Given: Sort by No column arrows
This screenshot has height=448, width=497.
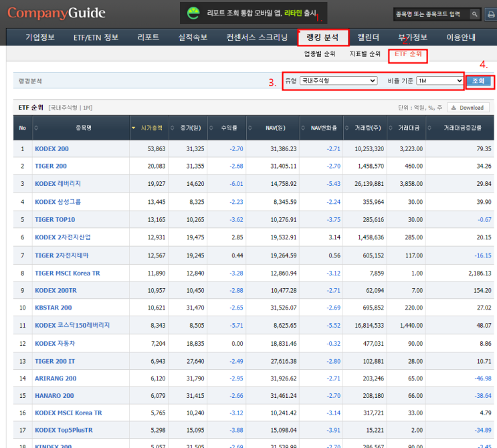Looking at the screenshot, I should click(36, 128).
